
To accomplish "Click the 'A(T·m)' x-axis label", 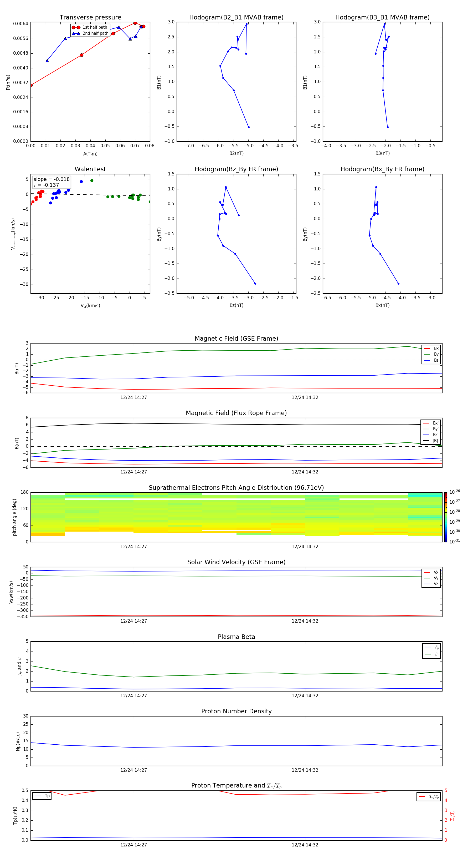I will 90,154.
